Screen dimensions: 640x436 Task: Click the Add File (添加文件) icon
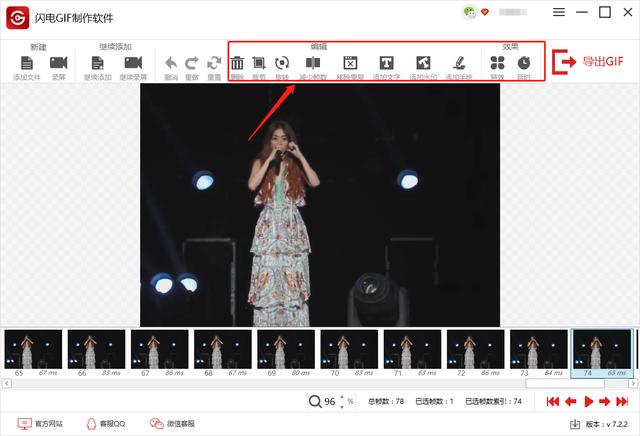[x=27, y=63]
